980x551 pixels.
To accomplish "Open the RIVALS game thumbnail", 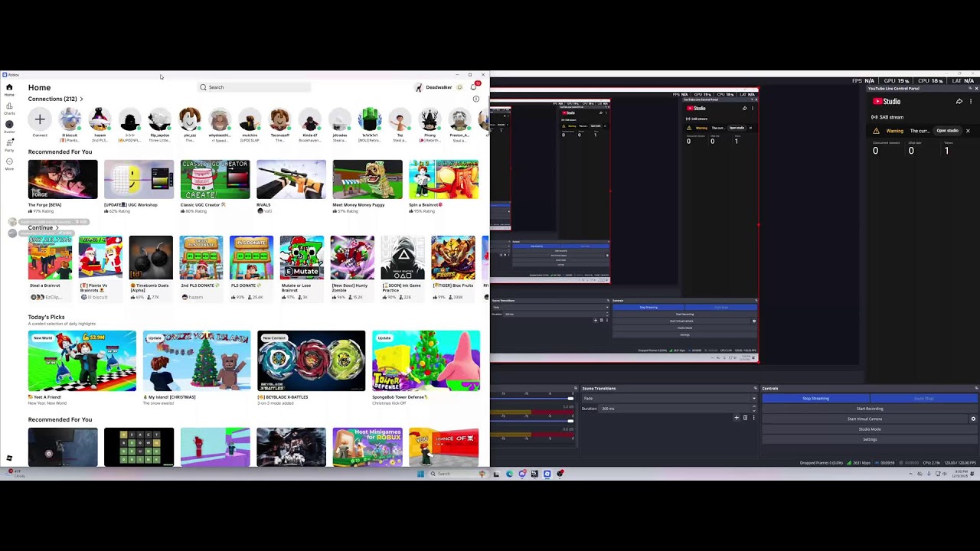I will click(291, 180).
